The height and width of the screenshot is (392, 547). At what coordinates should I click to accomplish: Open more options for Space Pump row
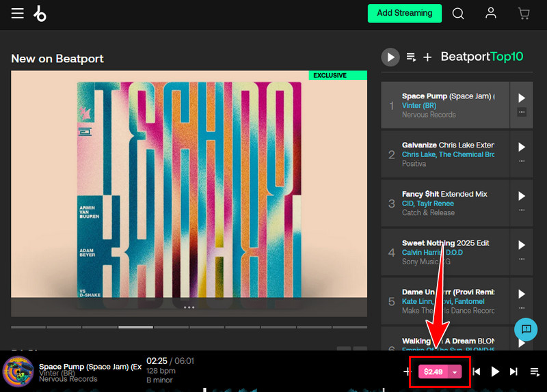tap(522, 112)
